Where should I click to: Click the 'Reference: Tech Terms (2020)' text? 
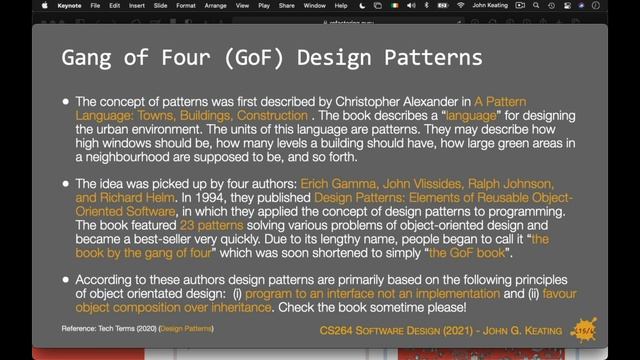[109, 329]
